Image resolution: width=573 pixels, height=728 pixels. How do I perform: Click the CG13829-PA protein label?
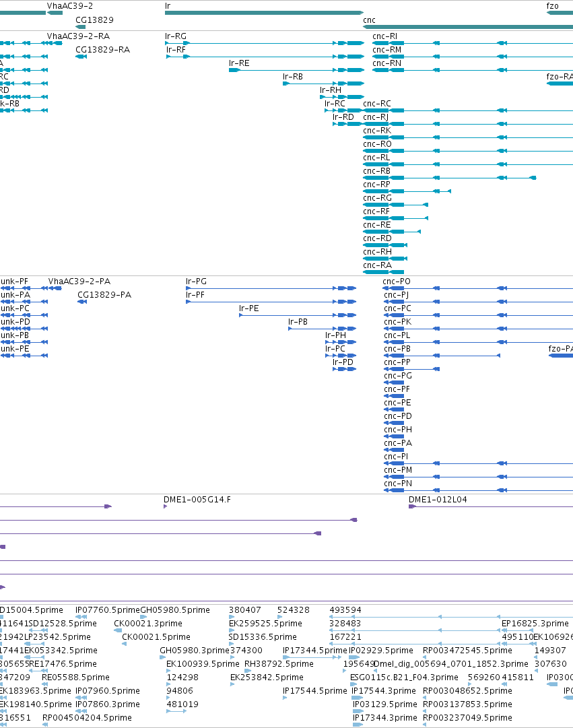tap(104, 295)
